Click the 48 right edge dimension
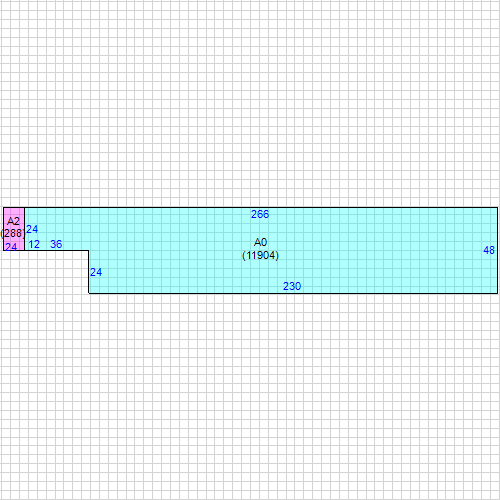500x500 pixels. click(x=489, y=250)
